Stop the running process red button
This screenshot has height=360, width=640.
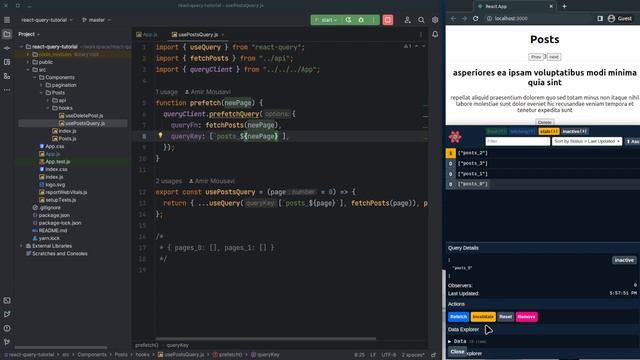(x=388, y=20)
